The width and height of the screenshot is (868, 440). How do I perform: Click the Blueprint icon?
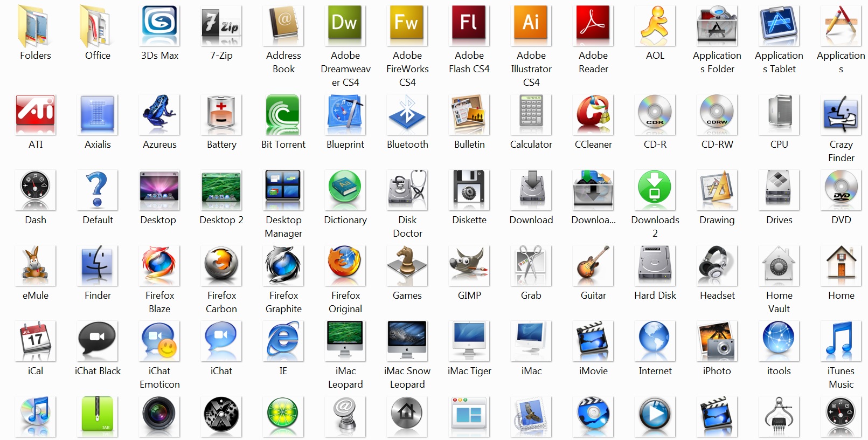(345, 114)
